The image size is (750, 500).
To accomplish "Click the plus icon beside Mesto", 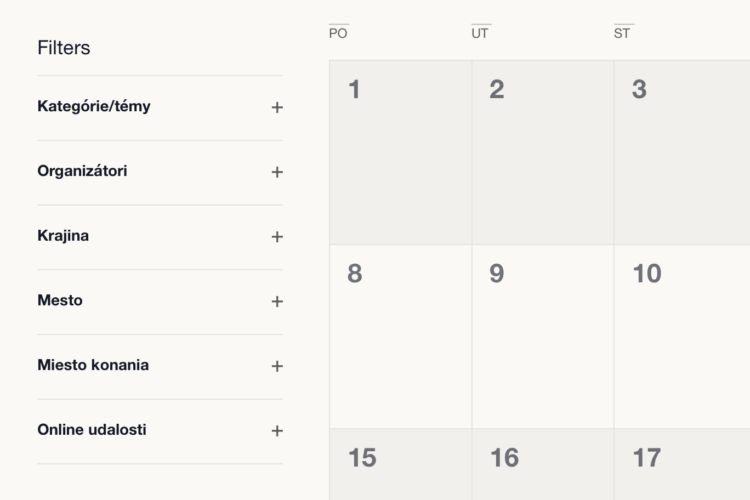I will [x=277, y=301].
